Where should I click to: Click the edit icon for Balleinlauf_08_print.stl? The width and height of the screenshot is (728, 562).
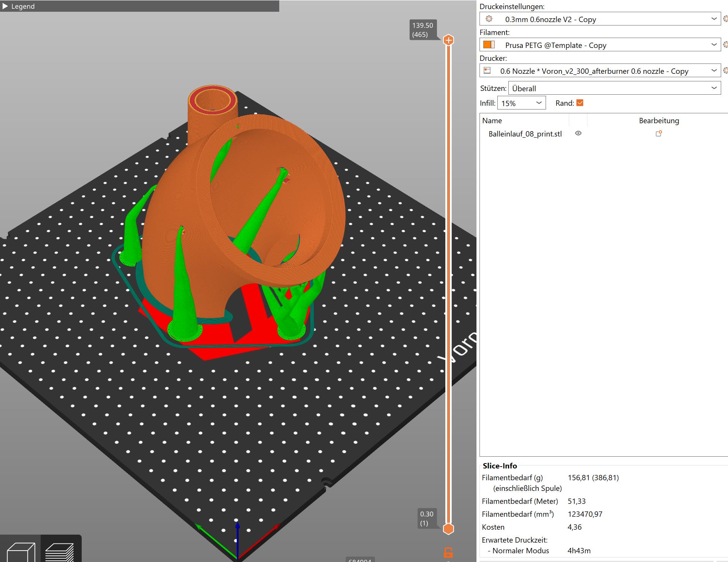click(x=658, y=133)
